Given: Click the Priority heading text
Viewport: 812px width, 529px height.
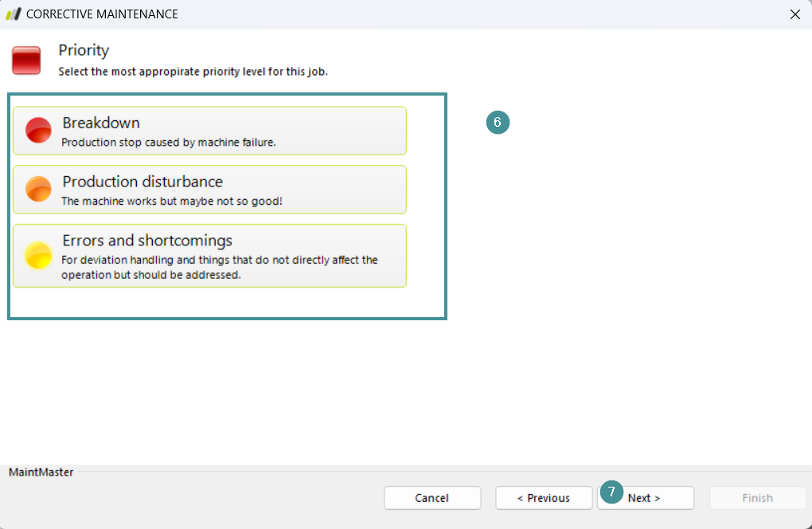Looking at the screenshot, I should 84,50.
